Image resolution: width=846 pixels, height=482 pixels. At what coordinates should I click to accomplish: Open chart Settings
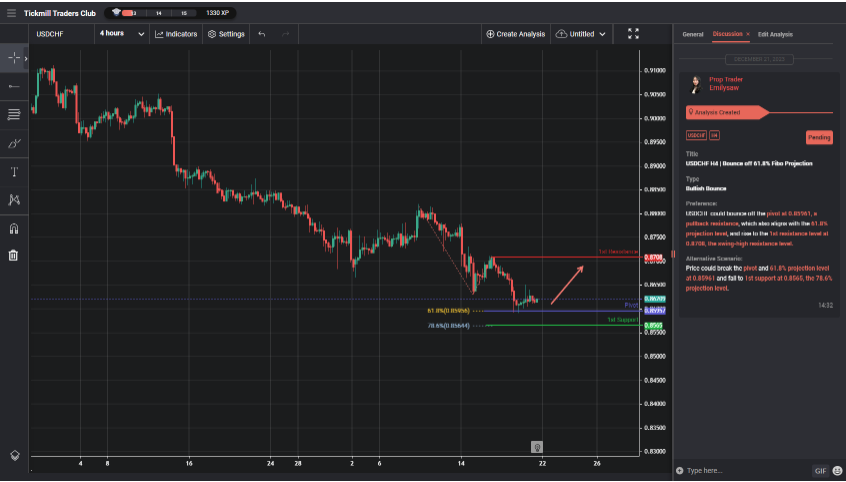226,34
